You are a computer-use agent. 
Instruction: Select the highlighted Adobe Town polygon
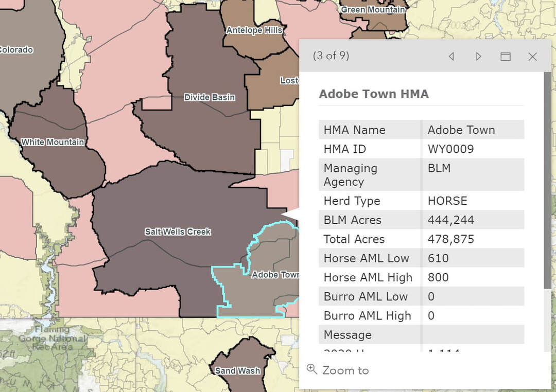[257, 293]
